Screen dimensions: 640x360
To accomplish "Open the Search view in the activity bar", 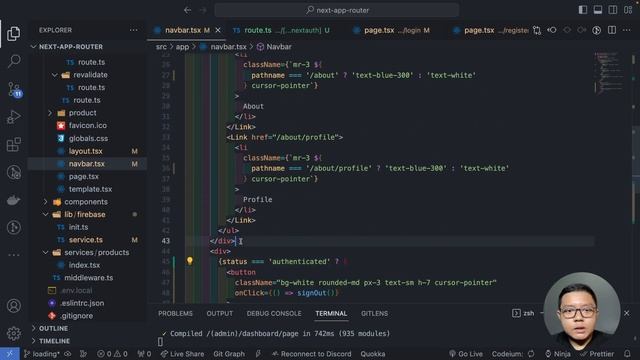I will [13, 61].
